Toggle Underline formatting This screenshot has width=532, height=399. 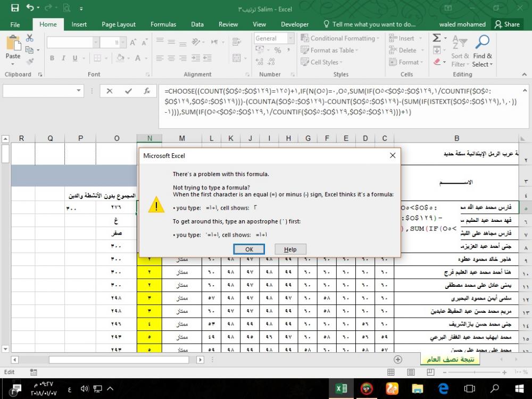click(75, 58)
